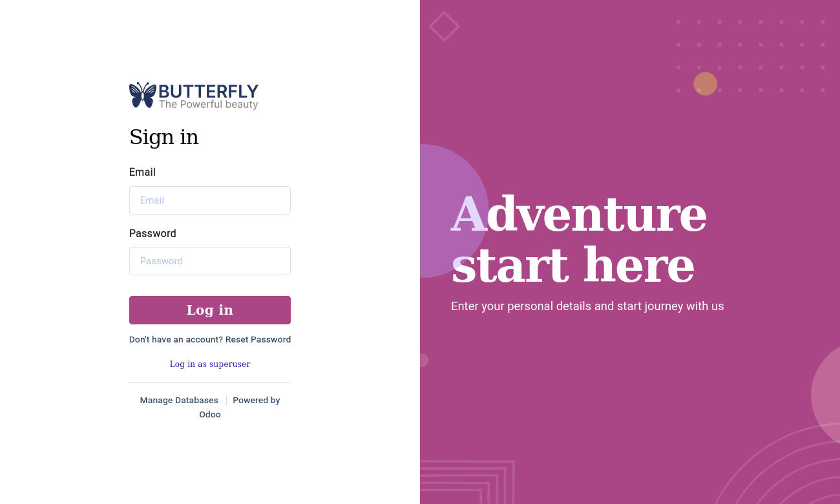Open the "Don't have an account?" link
Image resolution: width=840 pixels, height=504 pixels.
tap(176, 340)
